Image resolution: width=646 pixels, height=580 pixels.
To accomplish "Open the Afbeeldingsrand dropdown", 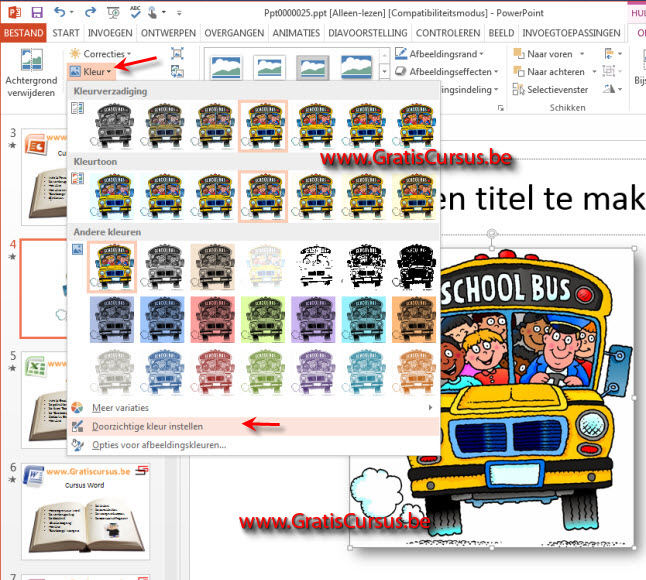I will click(439, 54).
